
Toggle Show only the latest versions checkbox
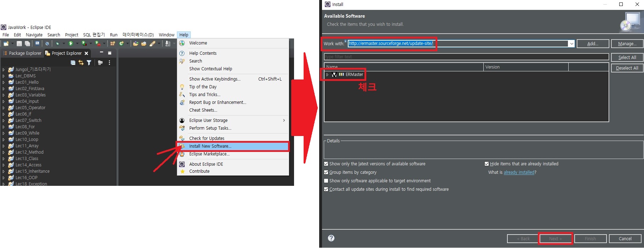[326, 164]
